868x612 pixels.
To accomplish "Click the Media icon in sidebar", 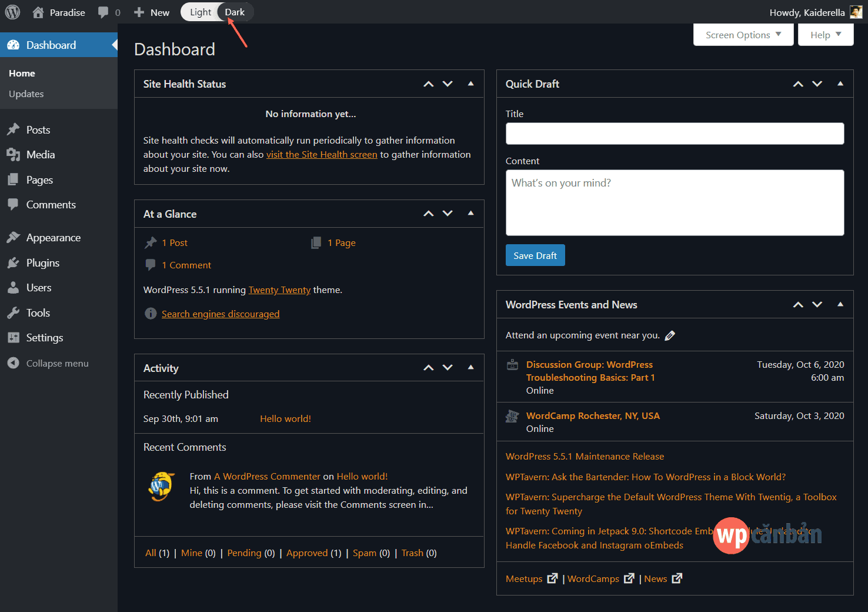I will [x=13, y=154].
